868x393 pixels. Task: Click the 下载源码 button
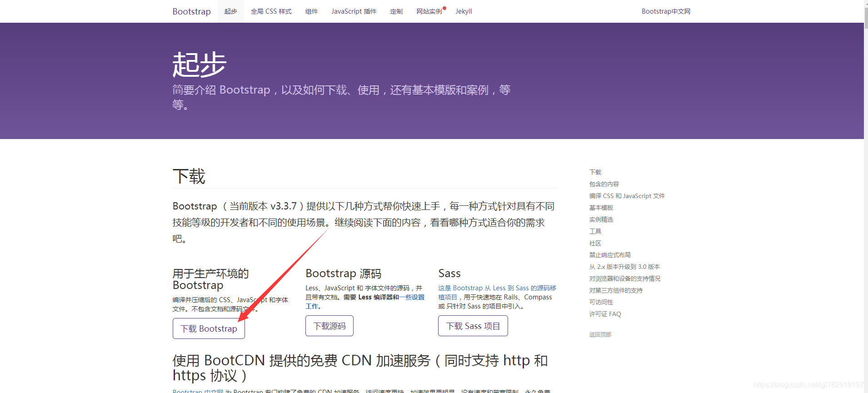pos(329,326)
